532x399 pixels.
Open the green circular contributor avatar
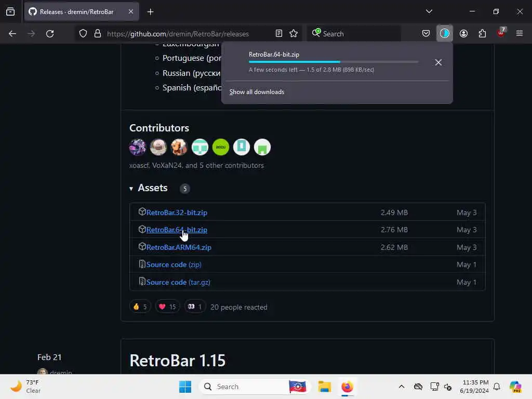point(220,147)
